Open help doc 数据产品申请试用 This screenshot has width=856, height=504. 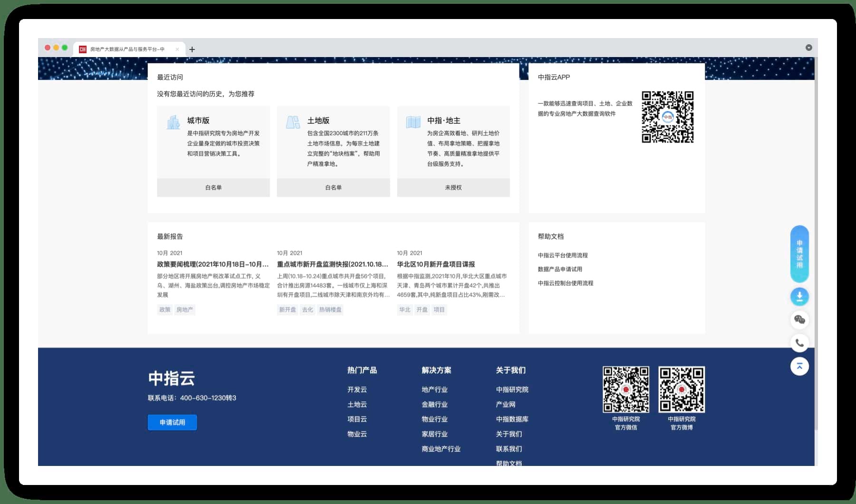point(560,269)
